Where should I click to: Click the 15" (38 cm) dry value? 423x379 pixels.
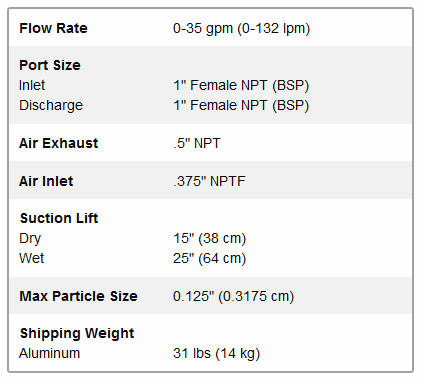[209, 238]
